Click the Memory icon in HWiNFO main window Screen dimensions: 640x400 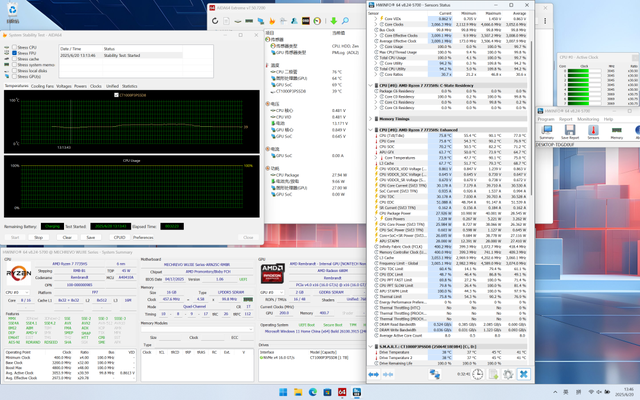[x=616, y=132]
